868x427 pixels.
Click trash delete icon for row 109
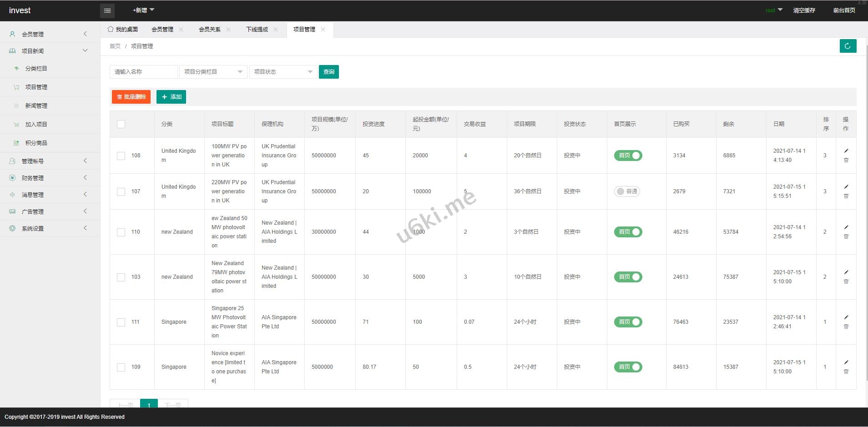tap(846, 372)
